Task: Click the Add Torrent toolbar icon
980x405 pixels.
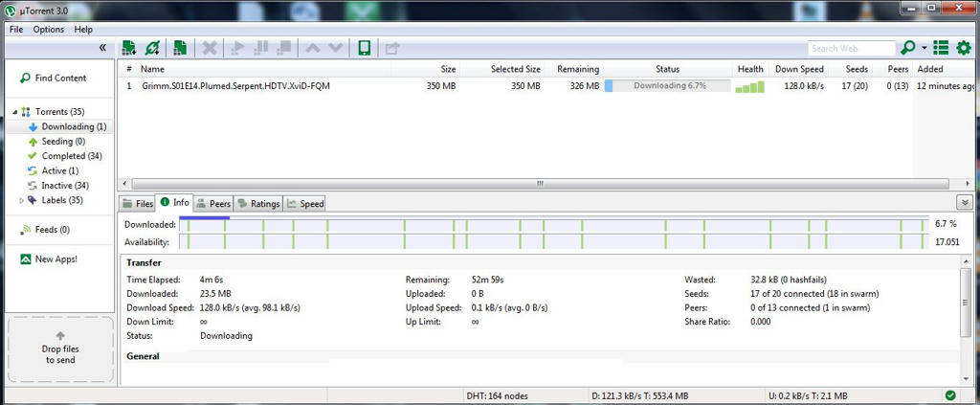Action: 129,48
